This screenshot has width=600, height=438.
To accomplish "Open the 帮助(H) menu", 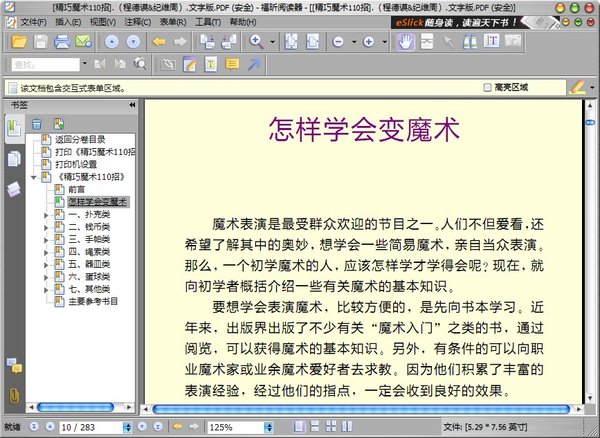I will [243, 23].
